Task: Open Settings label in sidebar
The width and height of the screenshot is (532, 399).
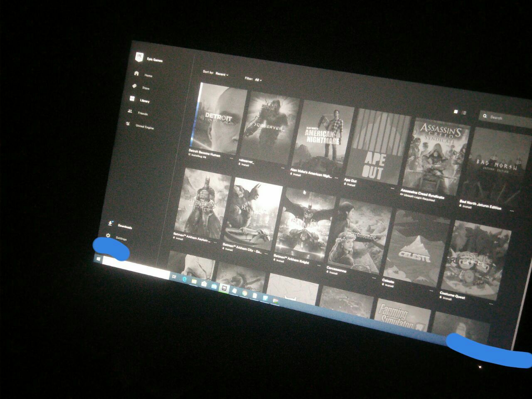Action: (x=121, y=239)
